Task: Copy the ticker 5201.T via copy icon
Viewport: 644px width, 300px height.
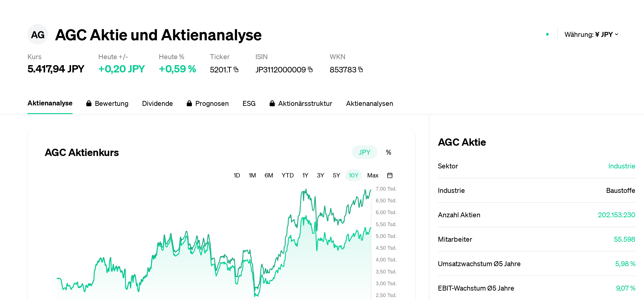Action: coord(236,70)
